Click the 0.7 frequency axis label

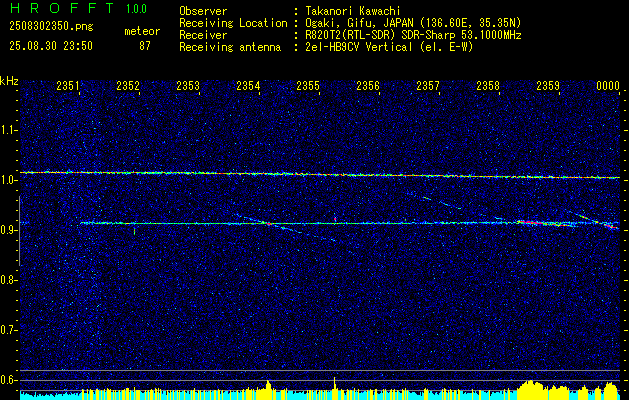click(8, 330)
